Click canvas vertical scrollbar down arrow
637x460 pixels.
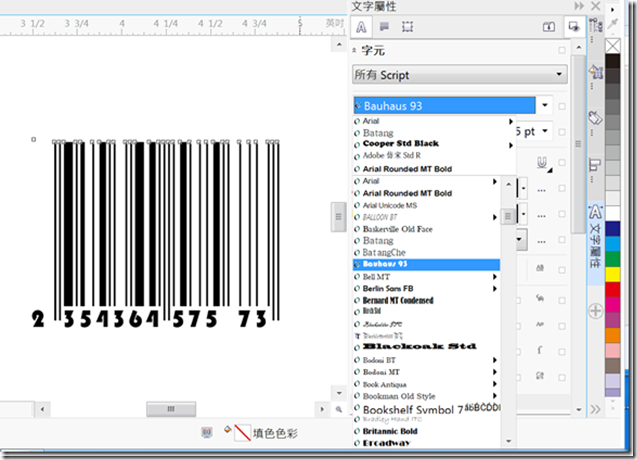point(339,393)
